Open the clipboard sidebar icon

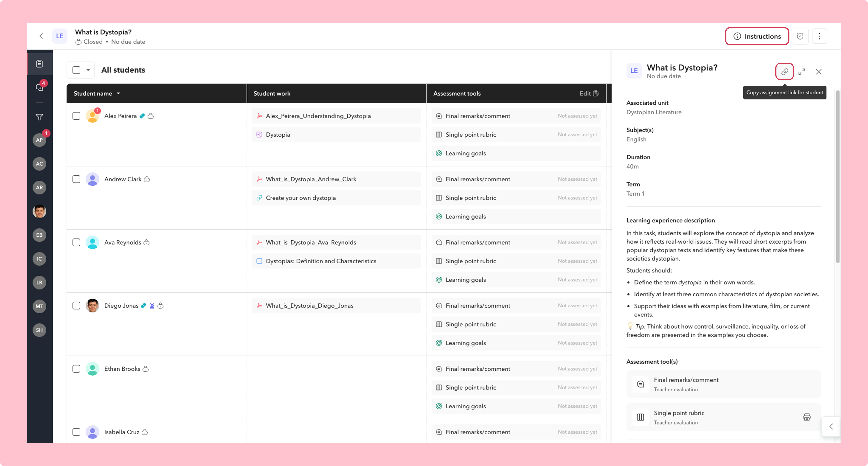click(x=39, y=64)
